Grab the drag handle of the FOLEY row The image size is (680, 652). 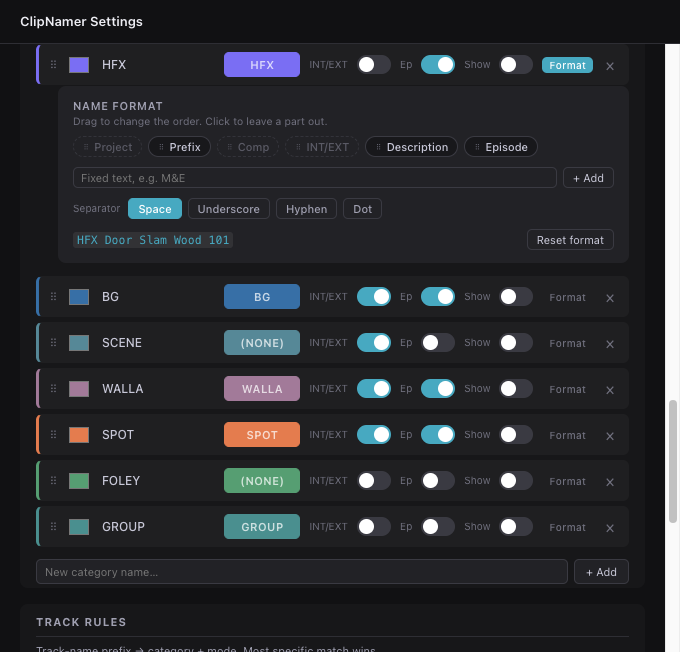[53, 481]
